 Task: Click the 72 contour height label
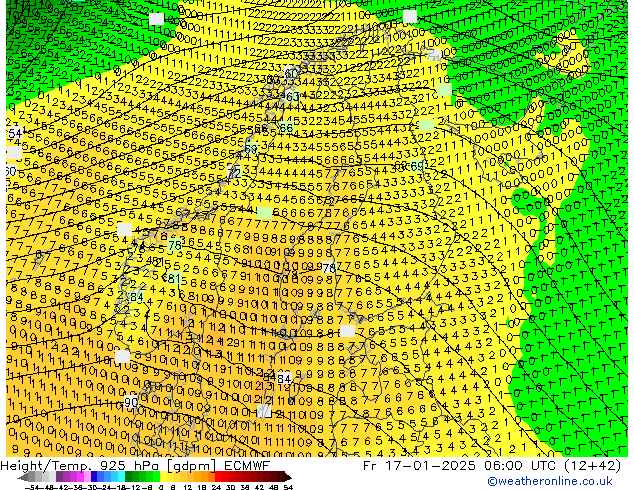(235, 173)
